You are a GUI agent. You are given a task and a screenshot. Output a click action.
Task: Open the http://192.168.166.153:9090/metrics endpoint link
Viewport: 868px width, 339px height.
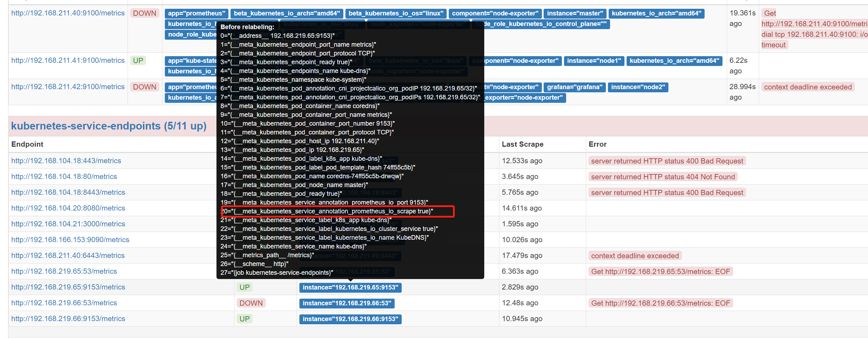[x=70, y=239]
